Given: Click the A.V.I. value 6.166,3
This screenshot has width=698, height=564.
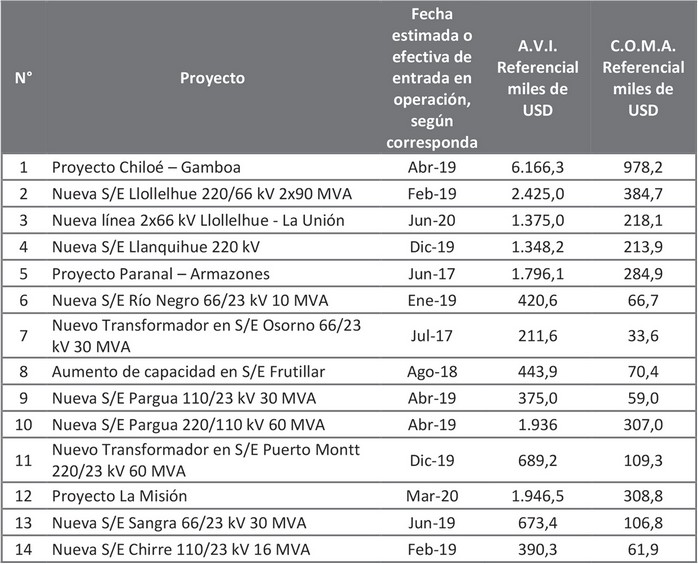Looking at the screenshot, I should 538,167.
